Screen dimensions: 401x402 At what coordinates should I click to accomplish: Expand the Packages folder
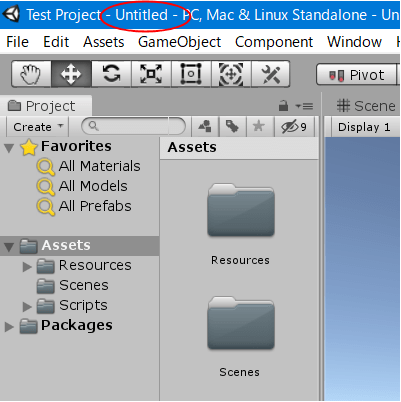click(x=9, y=327)
